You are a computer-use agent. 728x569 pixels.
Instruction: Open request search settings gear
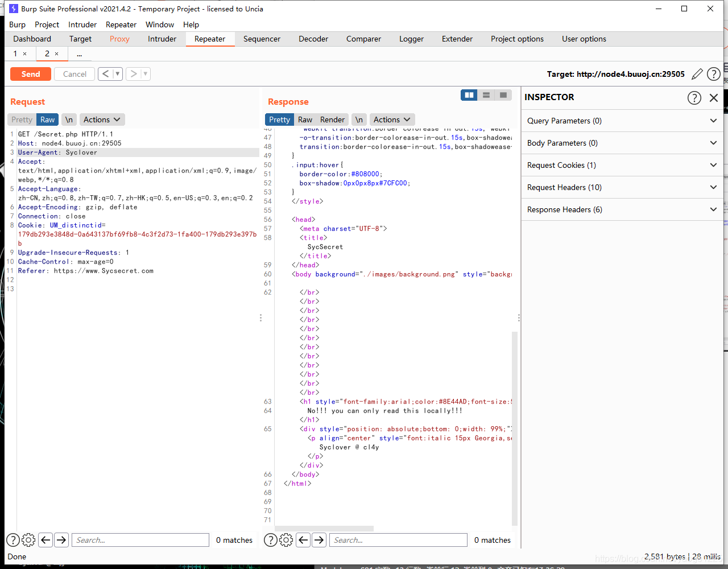coord(28,540)
